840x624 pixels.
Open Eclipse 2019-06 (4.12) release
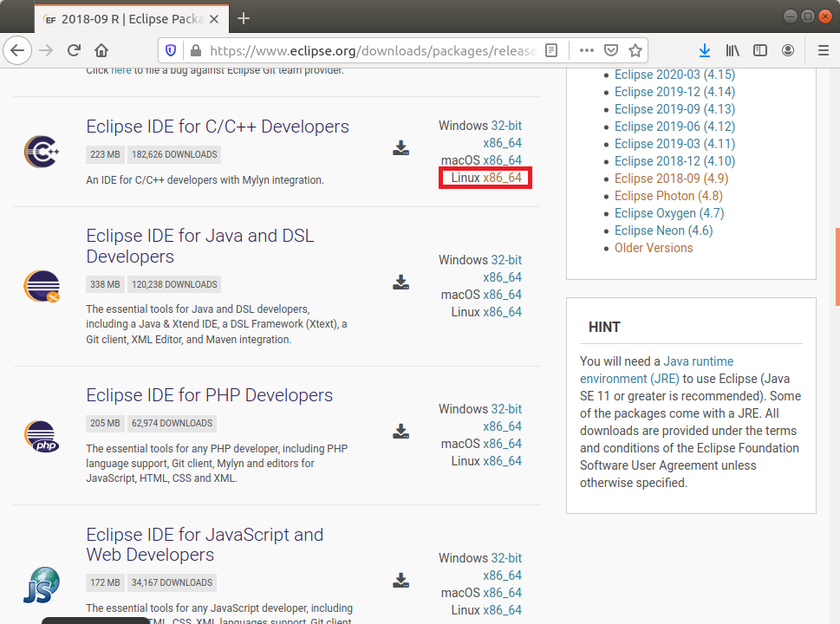674,127
